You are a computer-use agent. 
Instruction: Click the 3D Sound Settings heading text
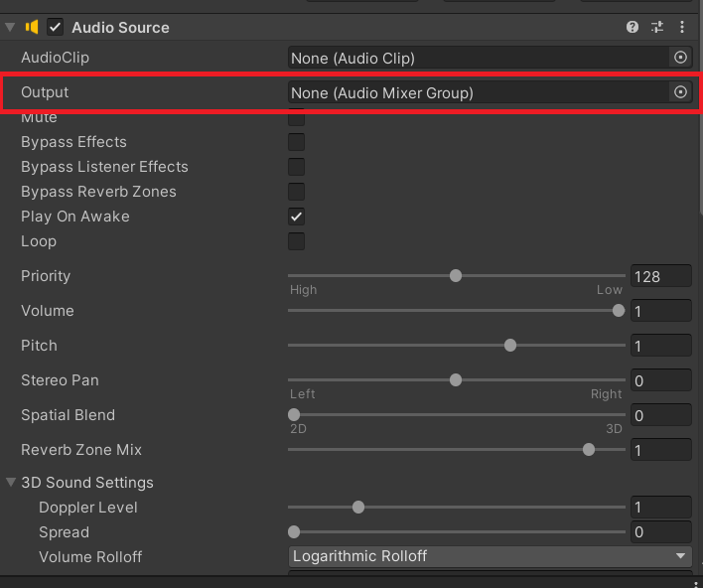(87, 482)
